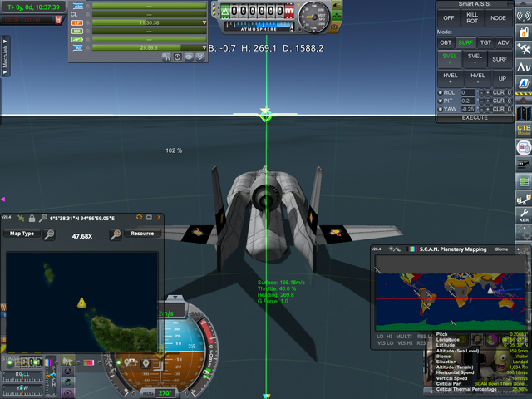
Task: Click the waypoint pin icon under zoom map
Action: [146, 363]
